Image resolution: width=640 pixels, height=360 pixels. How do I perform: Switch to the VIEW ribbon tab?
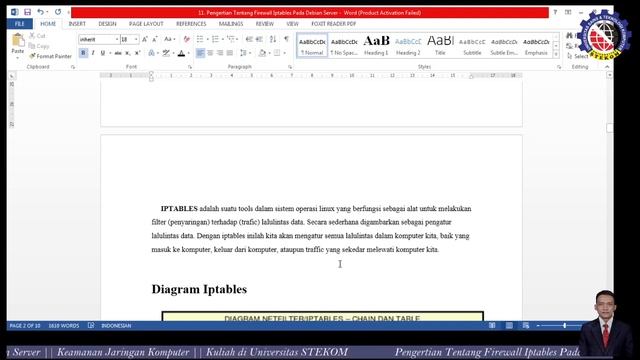tap(292, 24)
